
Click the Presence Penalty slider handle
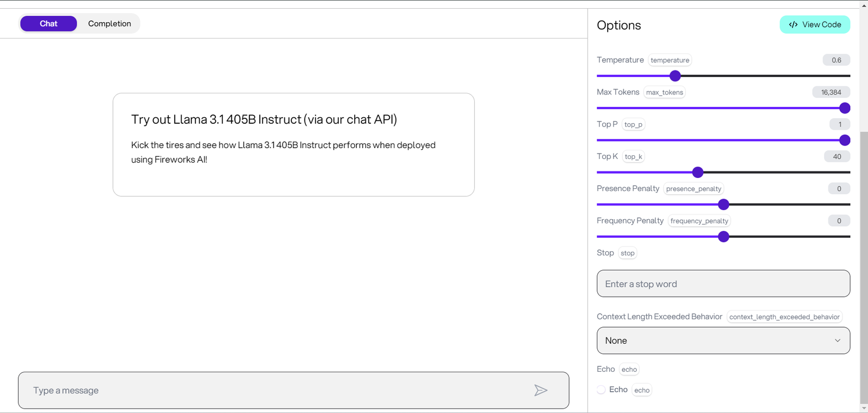[x=723, y=205]
